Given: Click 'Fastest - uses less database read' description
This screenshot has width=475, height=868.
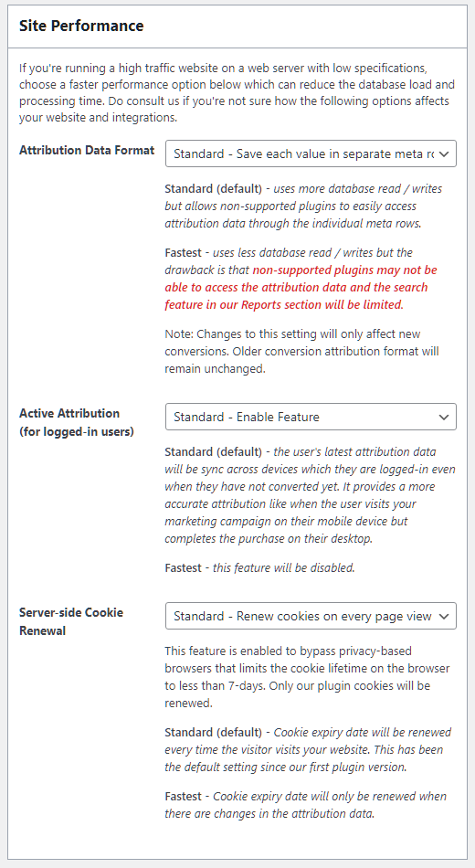Looking at the screenshot, I should [x=301, y=279].
